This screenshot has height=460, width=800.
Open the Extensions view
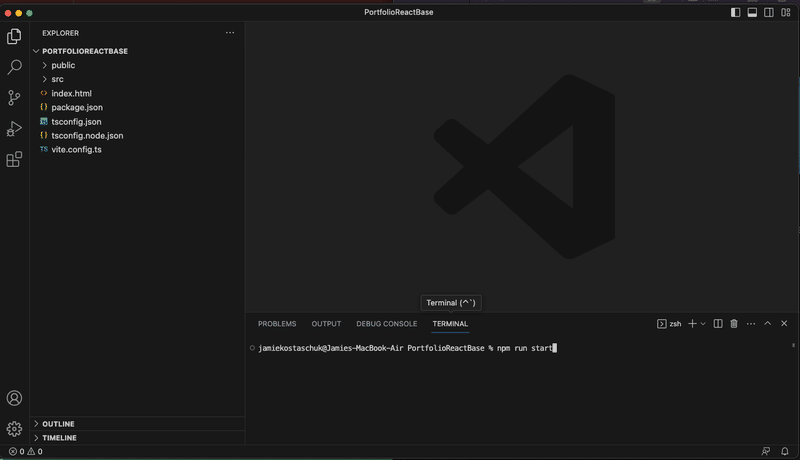click(x=14, y=159)
